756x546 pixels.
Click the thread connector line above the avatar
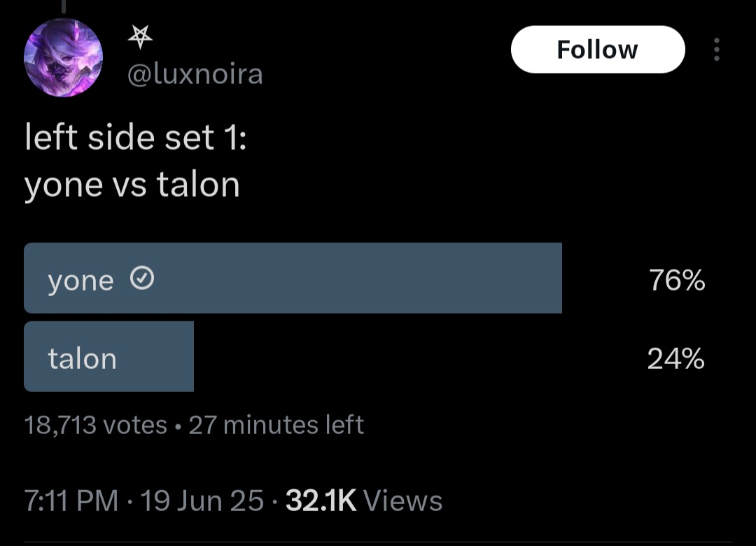(x=63, y=6)
